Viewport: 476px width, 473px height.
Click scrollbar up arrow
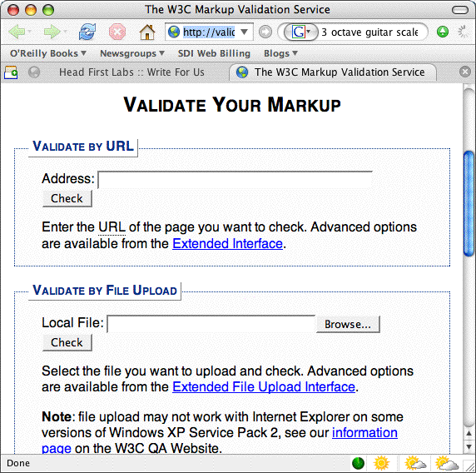click(469, 433)
